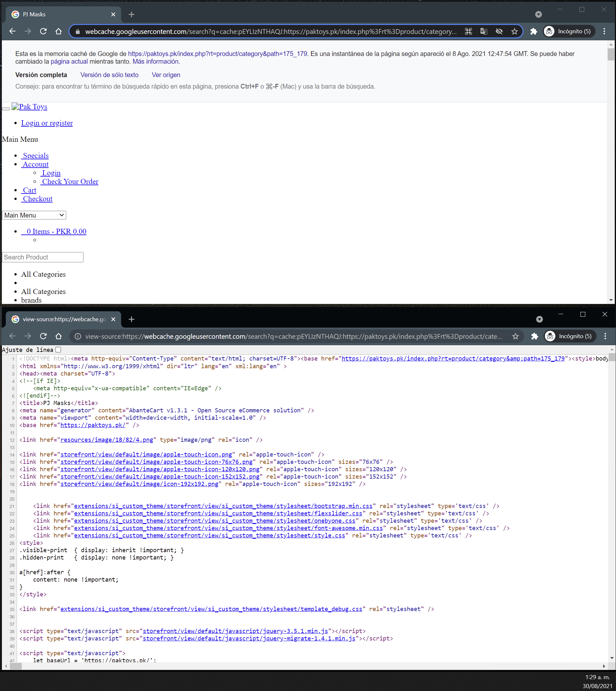Click the Pak Toys logo link
This screenshot has width=616, height=691.
(x=29, y=107)
